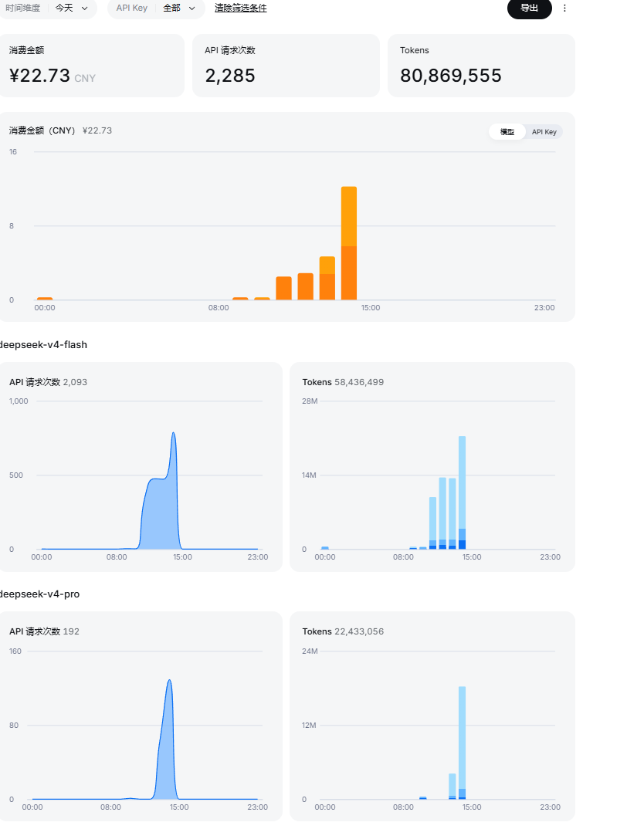Click tallest bar in deepseek-v4-pro Tokens chart
Screen dimensions: 644x829
[x=462, y=743]
